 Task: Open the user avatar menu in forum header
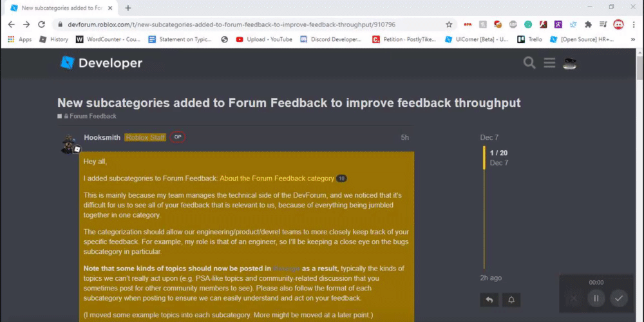pos(570,63)
